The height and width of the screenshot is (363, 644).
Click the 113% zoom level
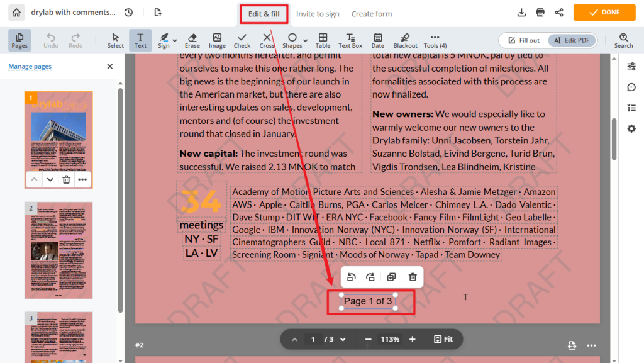[390, 339]
